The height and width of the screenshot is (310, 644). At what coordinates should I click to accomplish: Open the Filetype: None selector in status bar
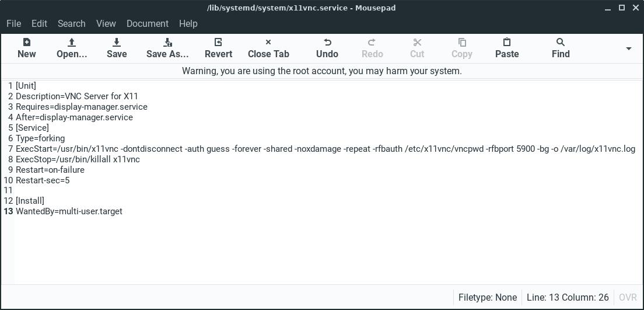click(488, 298)
